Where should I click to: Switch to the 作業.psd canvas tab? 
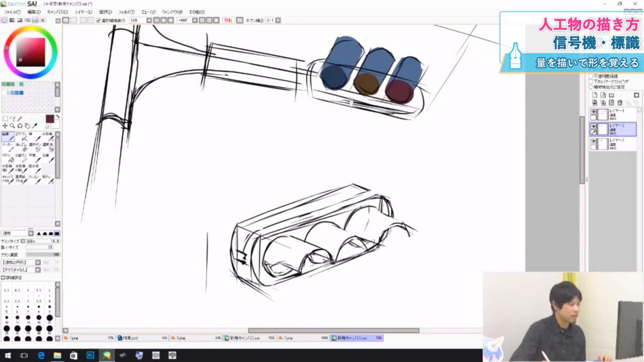tap(130, 338)
